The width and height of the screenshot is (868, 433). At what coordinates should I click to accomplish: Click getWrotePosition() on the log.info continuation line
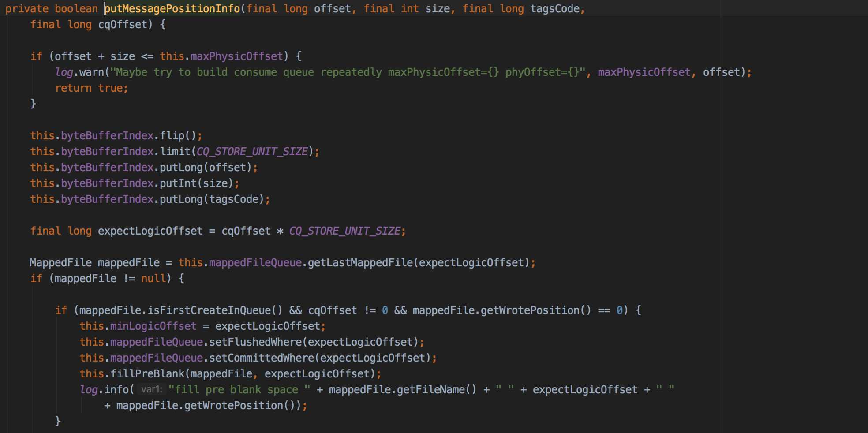239,405
